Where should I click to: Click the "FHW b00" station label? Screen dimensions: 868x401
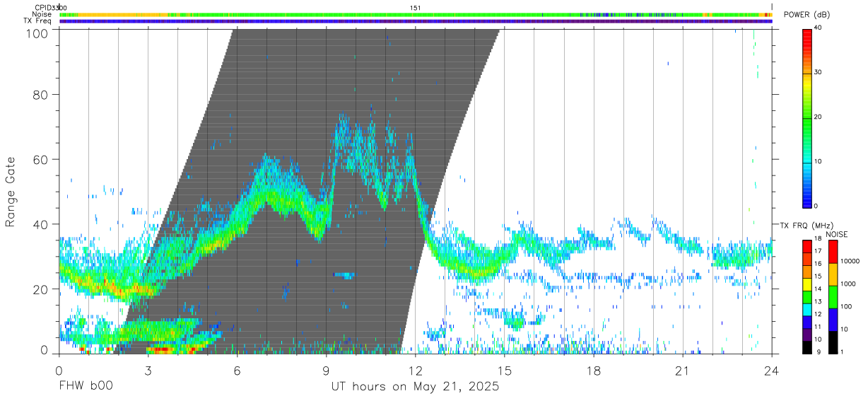[x=86, y=387]
